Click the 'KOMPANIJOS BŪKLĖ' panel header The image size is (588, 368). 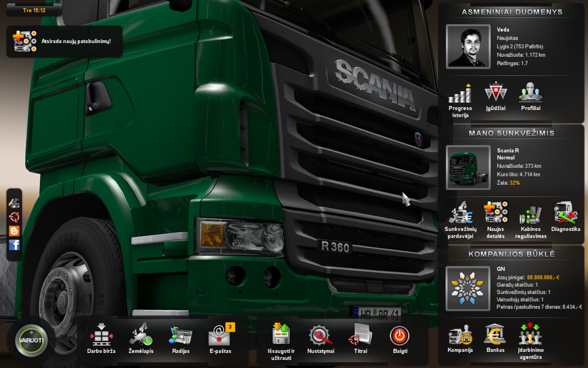pyautogui.click(x=512, y=254)
